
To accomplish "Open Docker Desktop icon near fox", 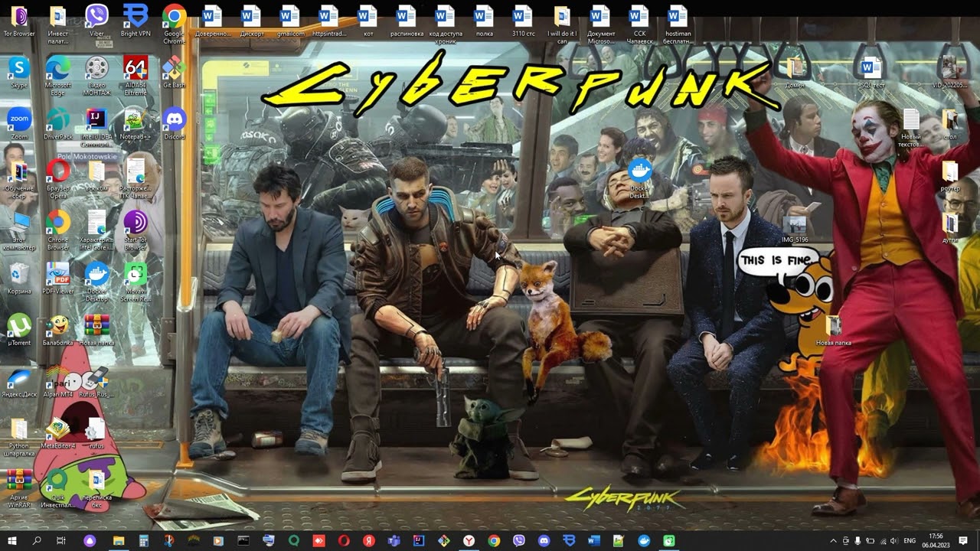I will 639,180.
